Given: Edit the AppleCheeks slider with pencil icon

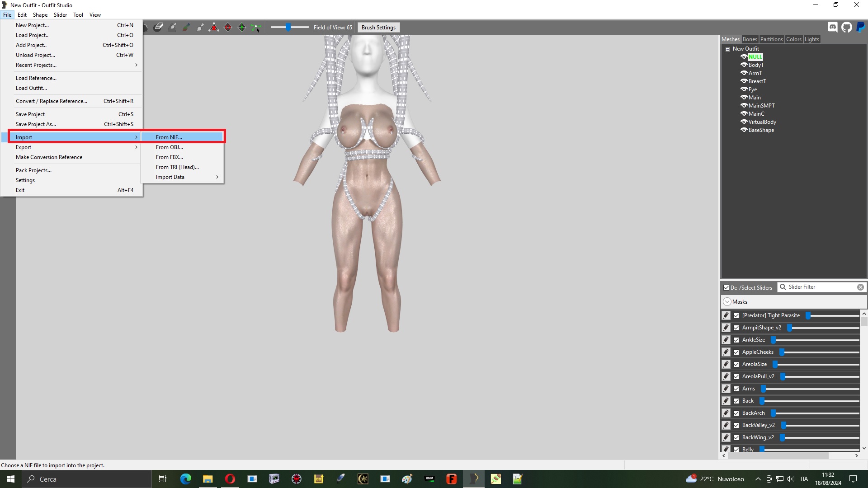Looking at the screenshot, I should point(726,352).
